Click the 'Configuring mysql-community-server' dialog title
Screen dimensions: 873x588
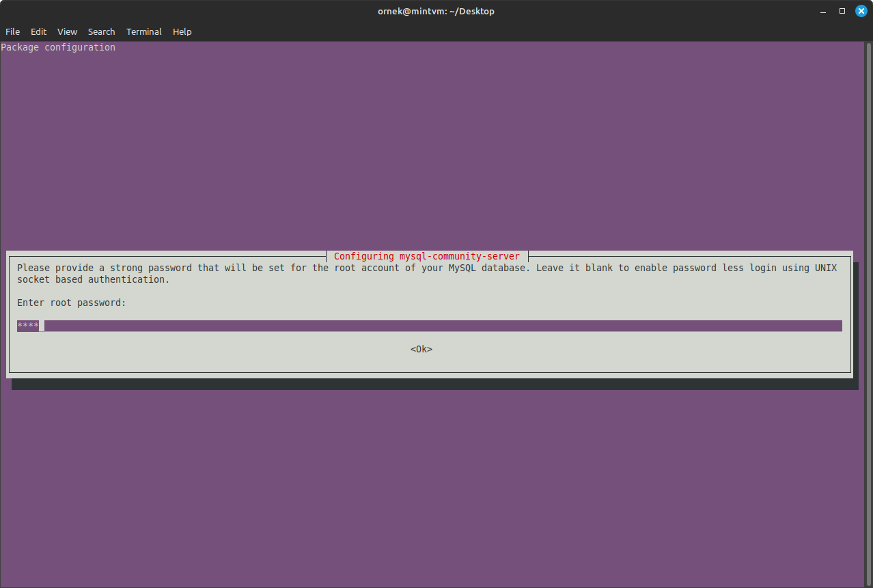click(x=427, y=256)
